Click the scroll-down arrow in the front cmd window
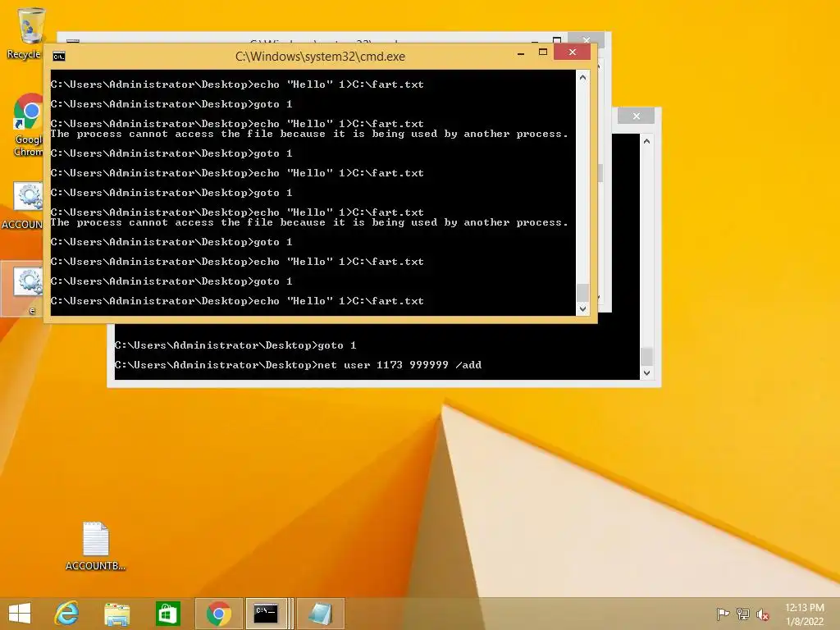The width and height of the screenshot is (840, 630). 583,309
